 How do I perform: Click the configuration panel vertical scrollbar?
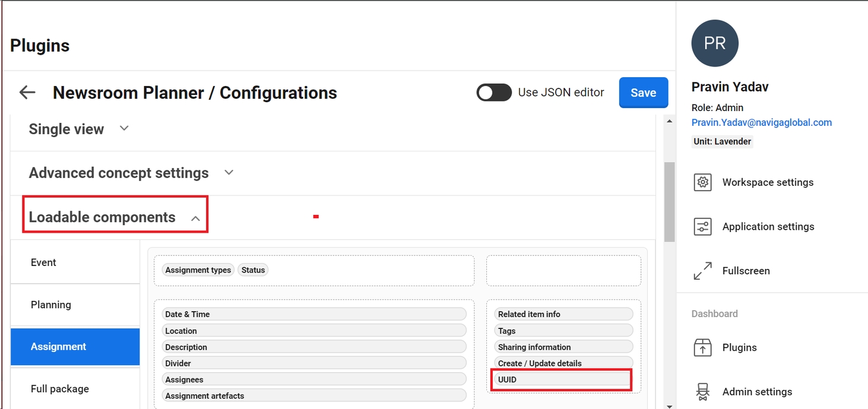pyautogui.click(x=670, y=202)
